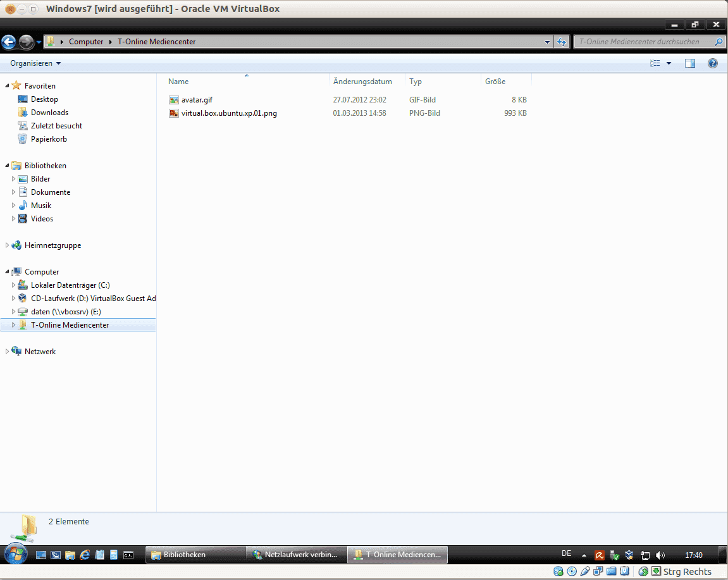Select T-Online Mediencenter in the breadcrumb
This screenshot has width=728, height=580.
coord(156,42)
